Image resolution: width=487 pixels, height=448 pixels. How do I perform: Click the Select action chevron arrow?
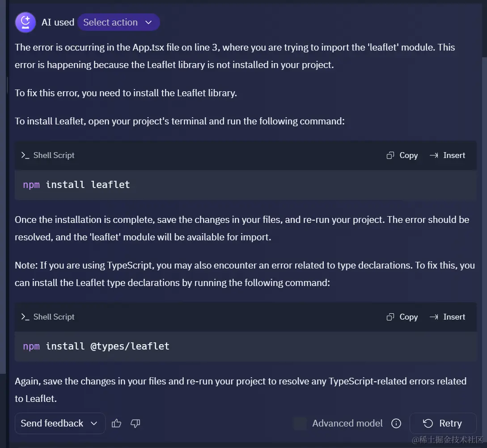148,22
